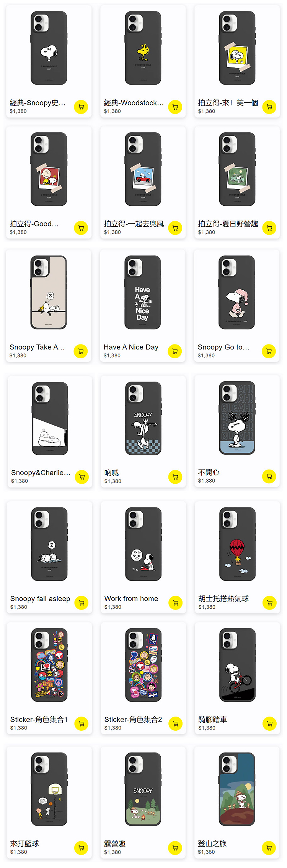
Task: View the Snoopy Take A nap case image
Action: [49, 293]
